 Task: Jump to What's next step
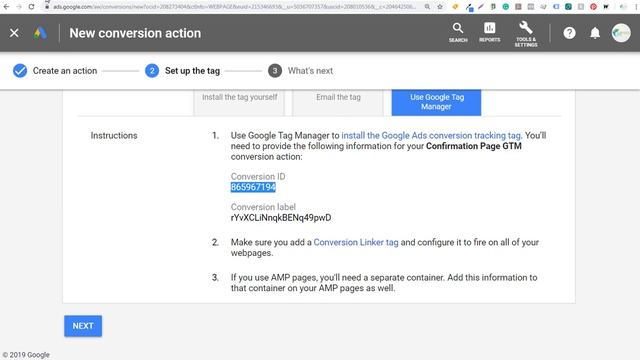pyautogui.click(x=300, y=71)
